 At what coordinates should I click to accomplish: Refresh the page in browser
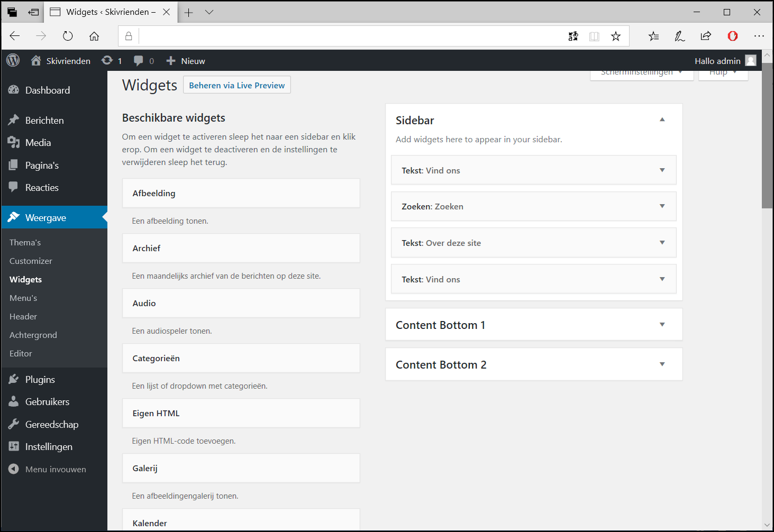coord(68,36)
